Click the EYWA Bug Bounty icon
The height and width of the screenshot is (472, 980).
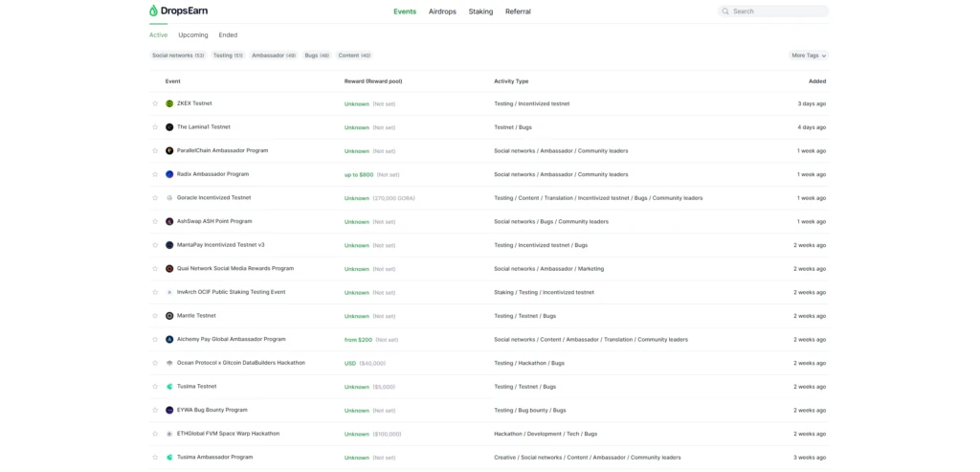coord(169,410)
